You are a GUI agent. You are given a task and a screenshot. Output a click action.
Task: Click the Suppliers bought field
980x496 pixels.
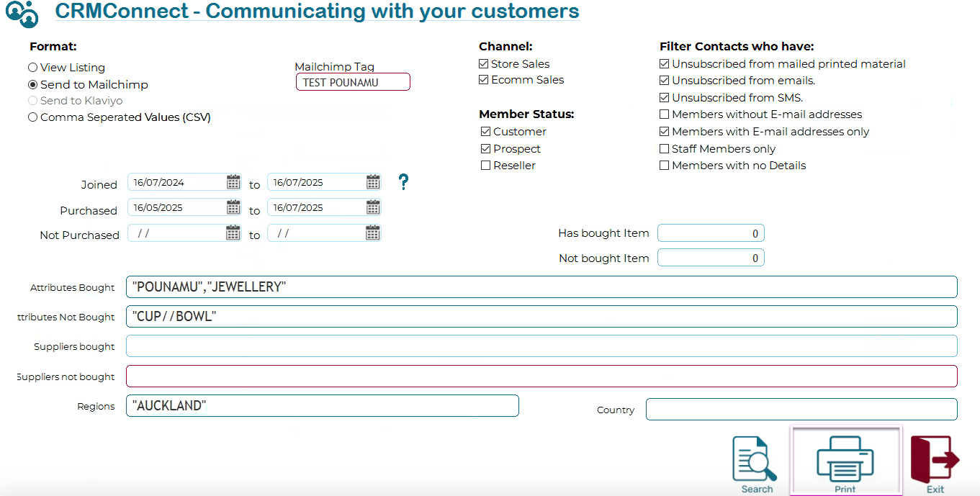click(541, 346)
